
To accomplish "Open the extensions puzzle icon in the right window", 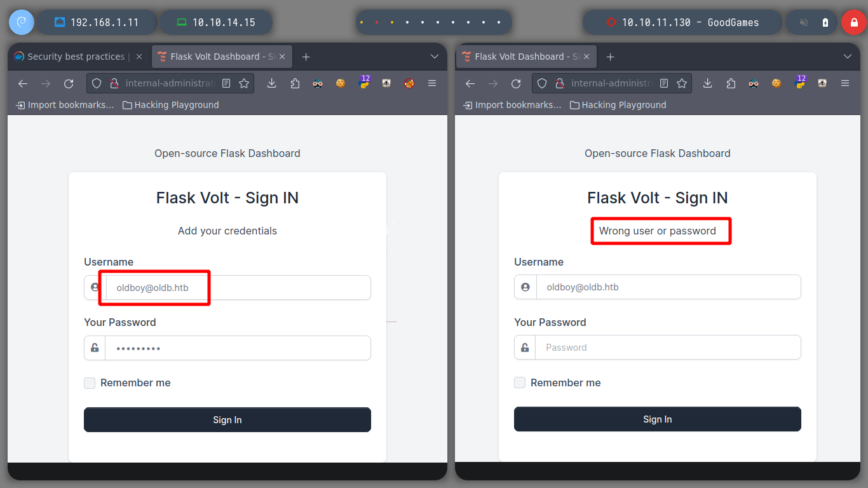I will pyautogui.click(x=731, y=83).
